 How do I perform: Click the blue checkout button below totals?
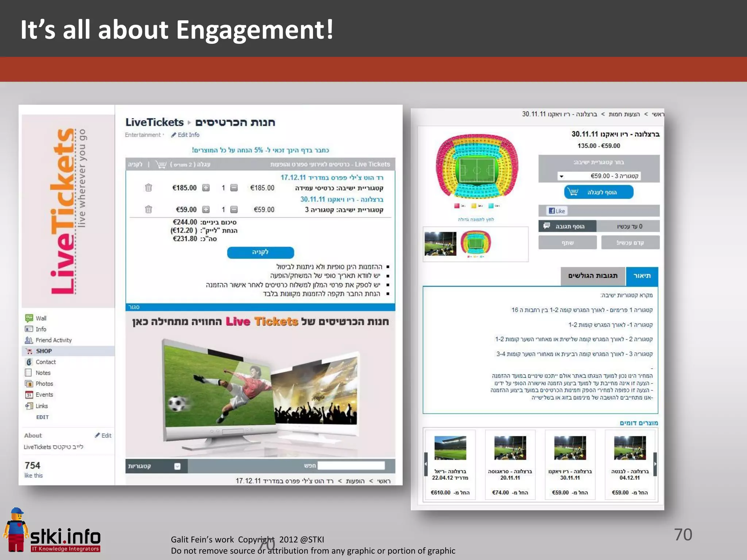click(x=260, y=252)
